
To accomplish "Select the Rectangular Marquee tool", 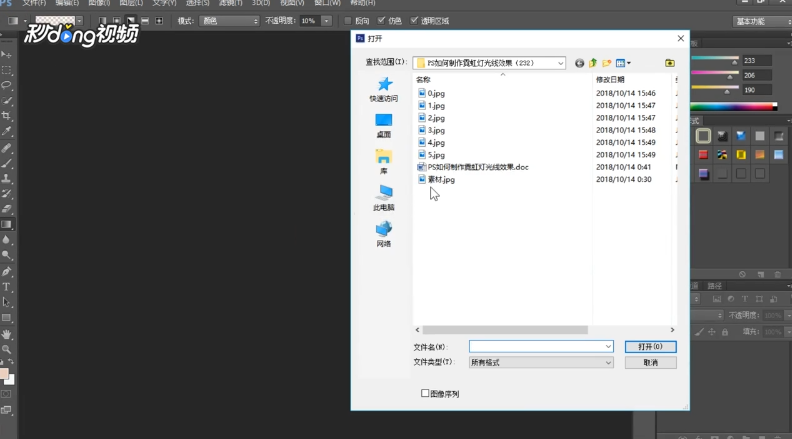I will [7, 70].
